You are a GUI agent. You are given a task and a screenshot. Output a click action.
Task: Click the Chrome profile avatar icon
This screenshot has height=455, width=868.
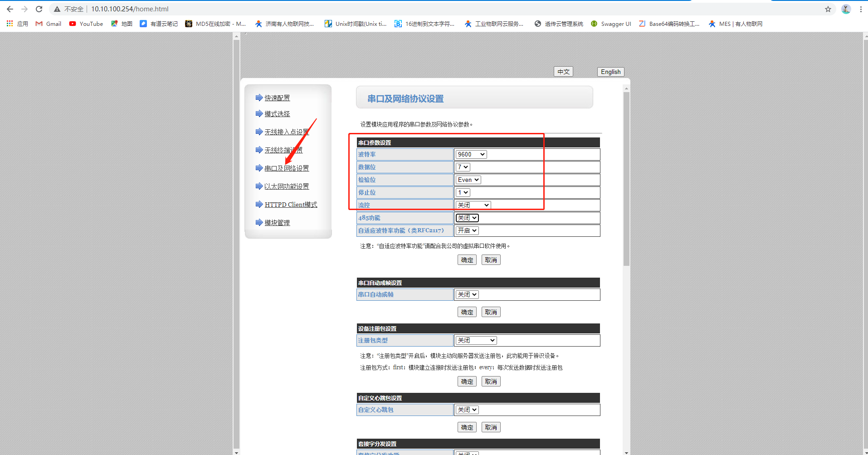click(846, 9)
